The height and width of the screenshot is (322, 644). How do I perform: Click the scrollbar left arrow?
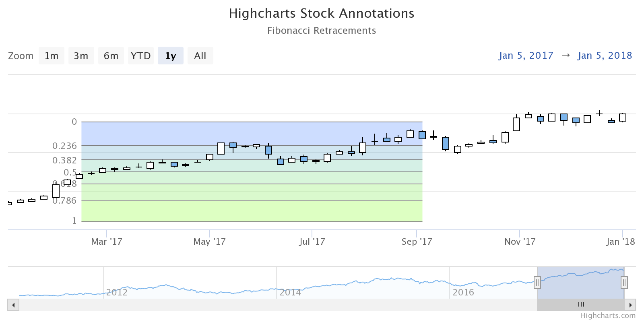[x=13, y=305]
